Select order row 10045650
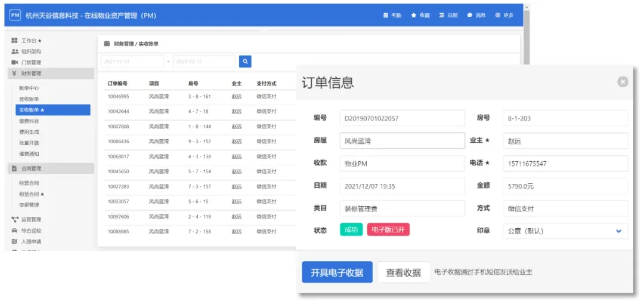The image size is (644, 301). tap(200, 171)
